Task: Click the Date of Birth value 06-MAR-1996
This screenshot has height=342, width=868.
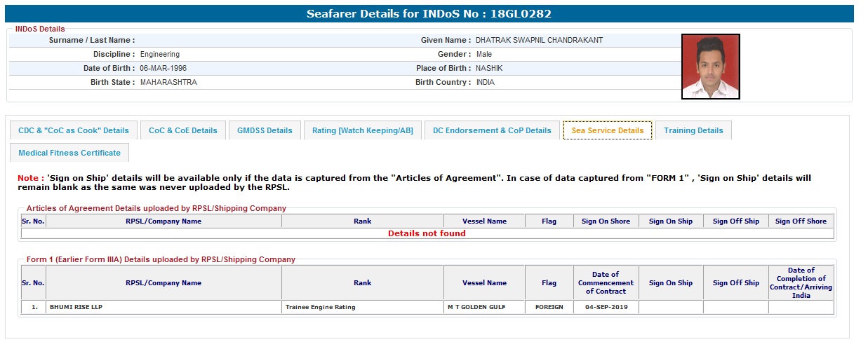Action: [163, 68]
